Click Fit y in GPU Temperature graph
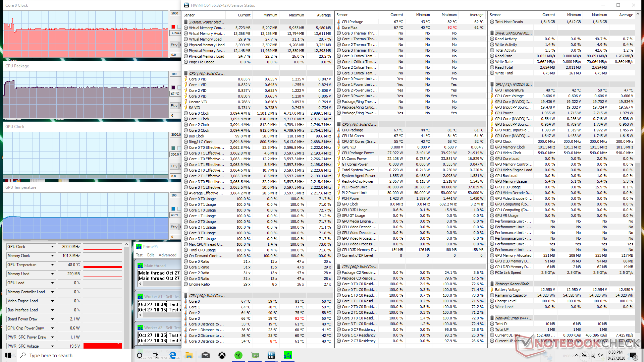Viewport: 644px width, 362px height. click(x=174, y=227)
